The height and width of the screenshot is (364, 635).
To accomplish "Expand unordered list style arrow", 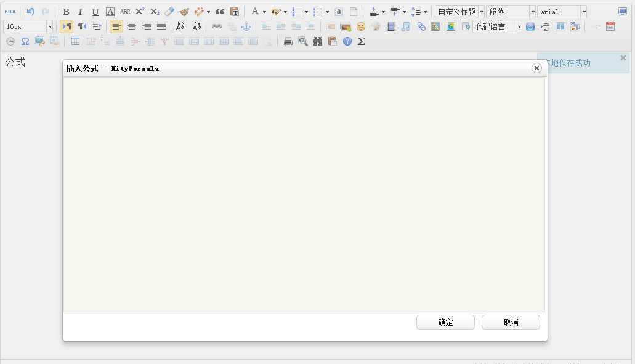I will pyautogui.click(x=327, y=12).
